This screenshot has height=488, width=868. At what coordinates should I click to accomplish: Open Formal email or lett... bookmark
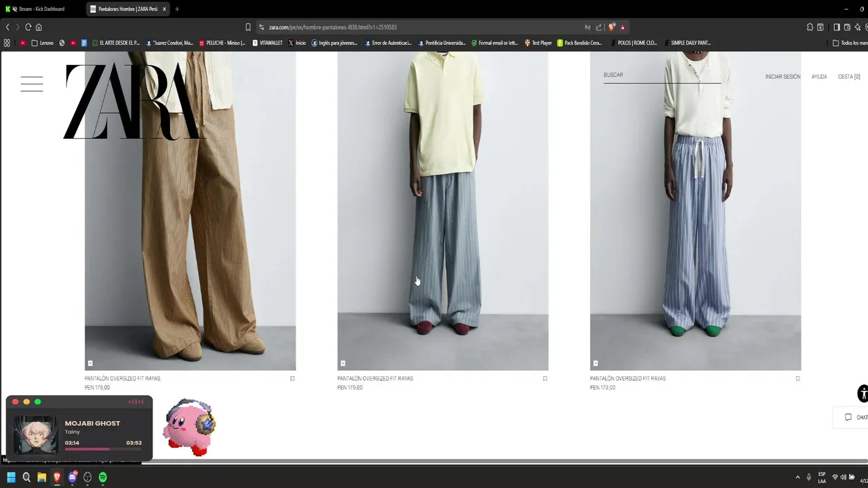494,43
